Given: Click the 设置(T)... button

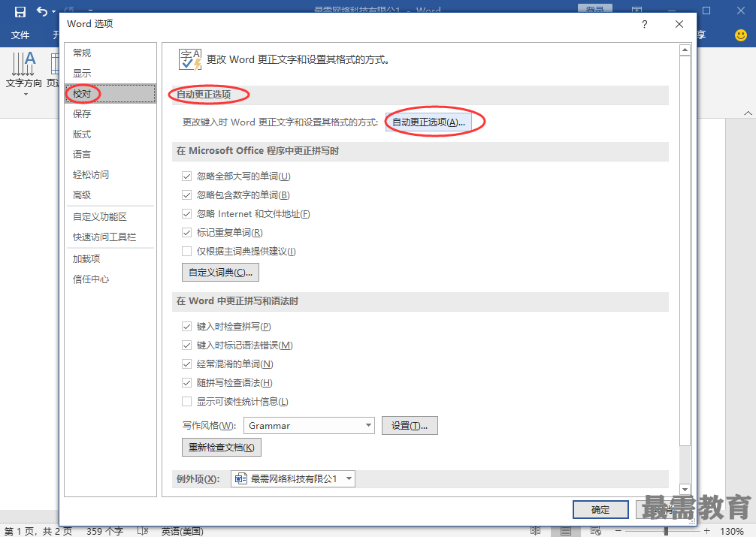Looking at the screenshot, I should click(410, 426).
